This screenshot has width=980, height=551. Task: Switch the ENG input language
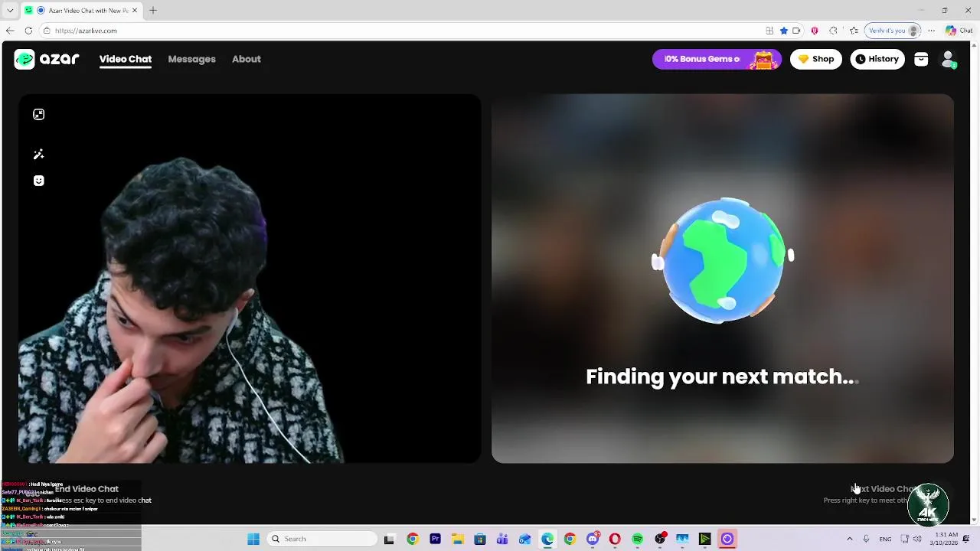pos(885,539)
